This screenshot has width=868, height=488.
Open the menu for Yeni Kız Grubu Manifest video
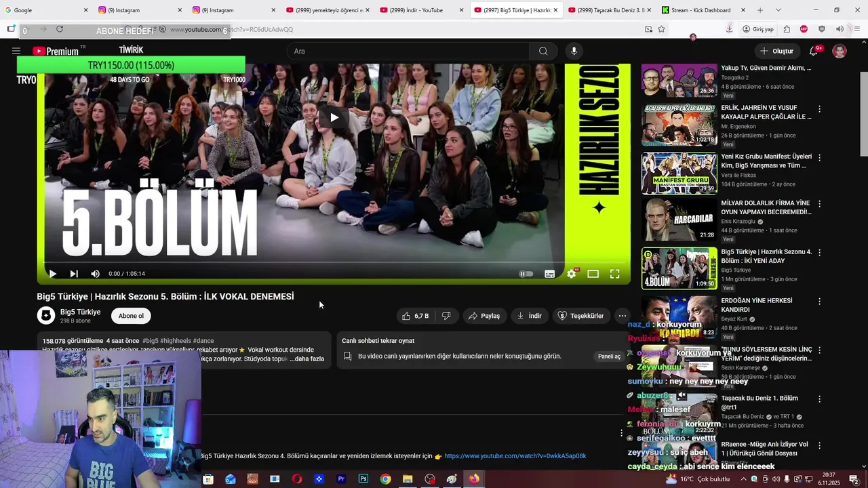coord(819,158)
